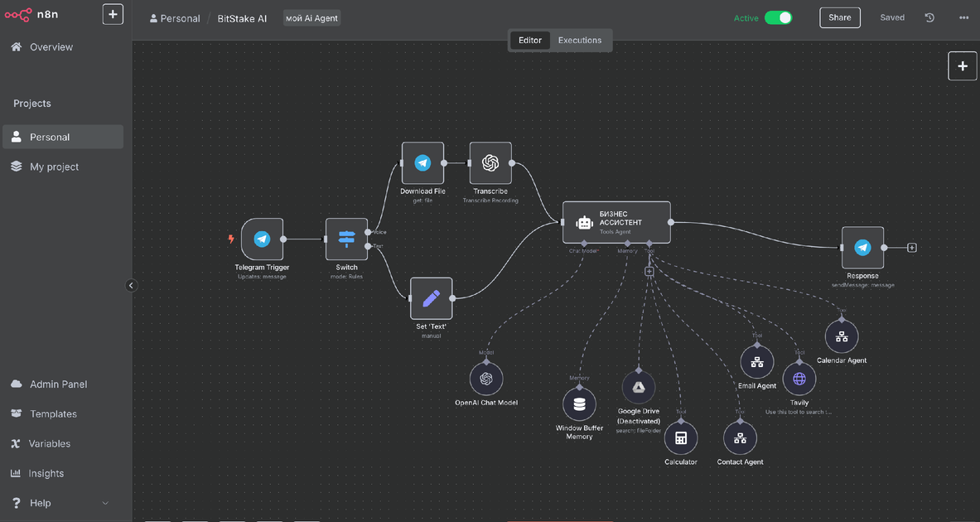Toggle the workflow Active switch off

[778, 17]
